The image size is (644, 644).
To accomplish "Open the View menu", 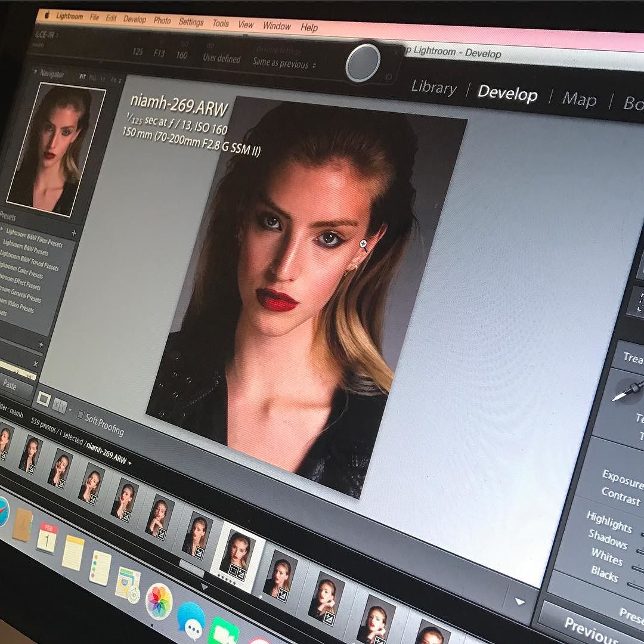I will click(246, 24).
